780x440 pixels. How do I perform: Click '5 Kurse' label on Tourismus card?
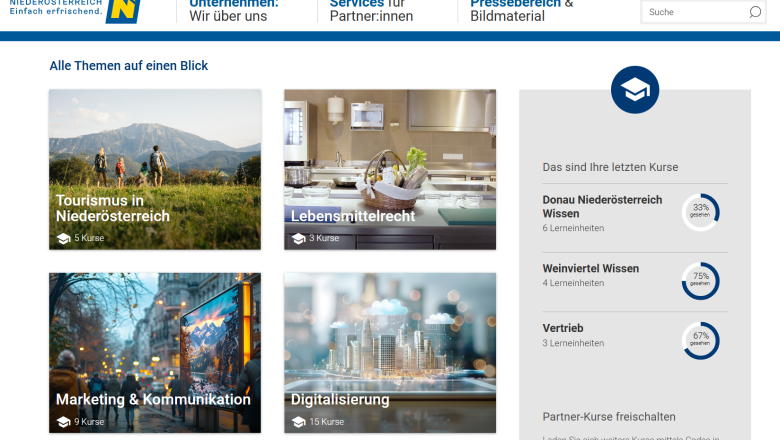point(89,238)
